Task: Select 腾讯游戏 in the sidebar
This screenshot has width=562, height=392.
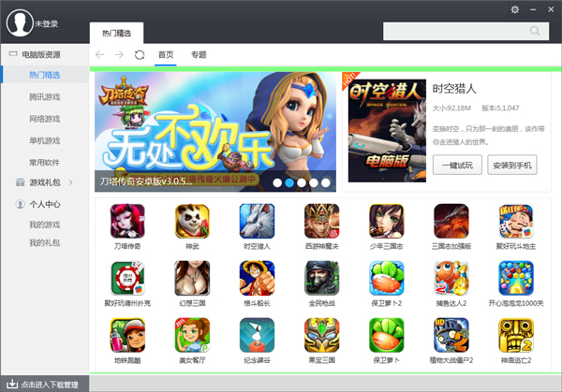Action: [x=45, y=97]
